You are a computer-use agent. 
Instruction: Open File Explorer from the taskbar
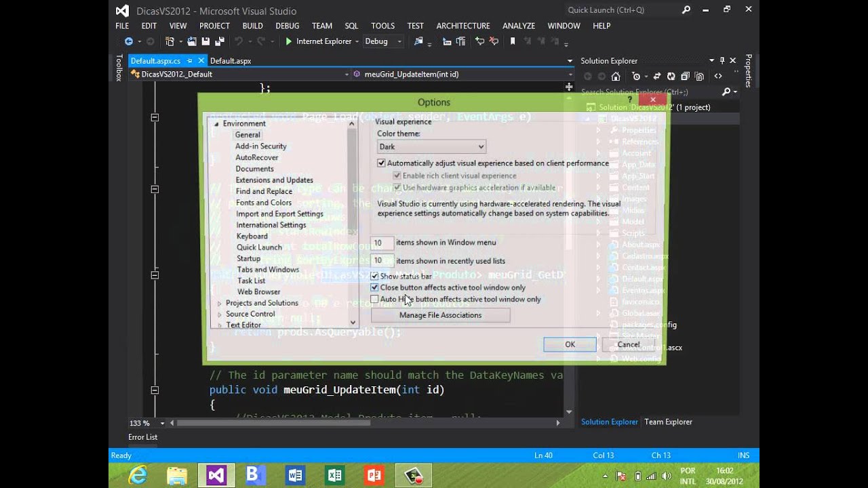(177, 475)
